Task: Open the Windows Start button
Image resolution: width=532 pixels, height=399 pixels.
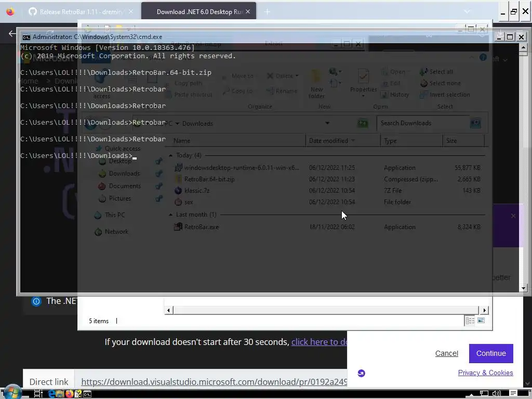Action: click(x=13, y=393)
